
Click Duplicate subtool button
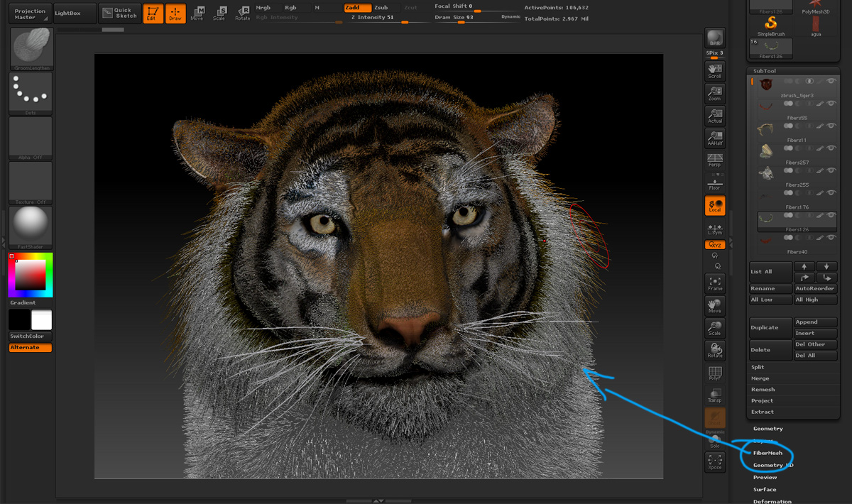[770, 328]
